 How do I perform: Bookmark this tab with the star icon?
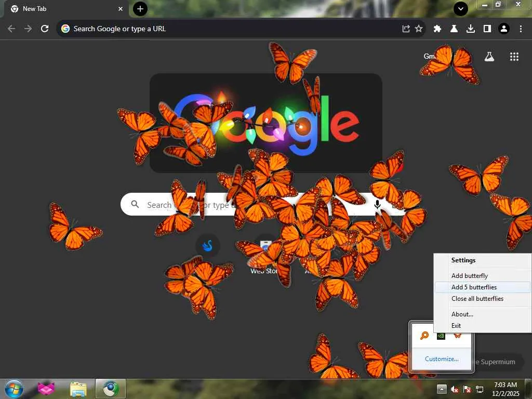[419, 29]
